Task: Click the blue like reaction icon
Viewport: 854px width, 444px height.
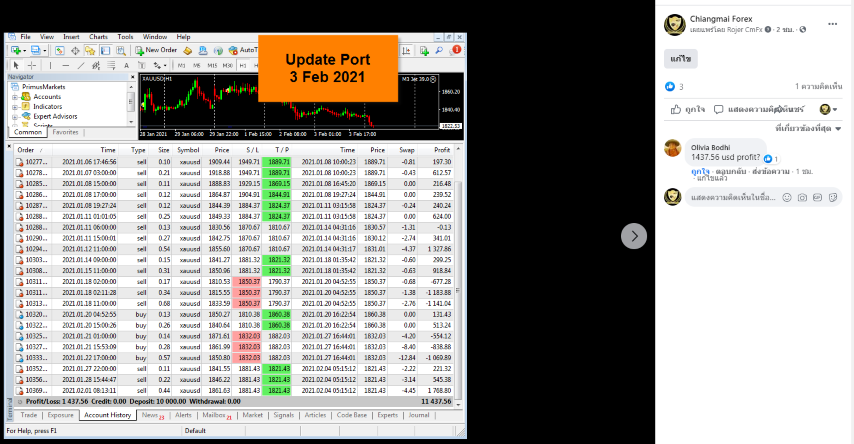Action: coord(670,87)
